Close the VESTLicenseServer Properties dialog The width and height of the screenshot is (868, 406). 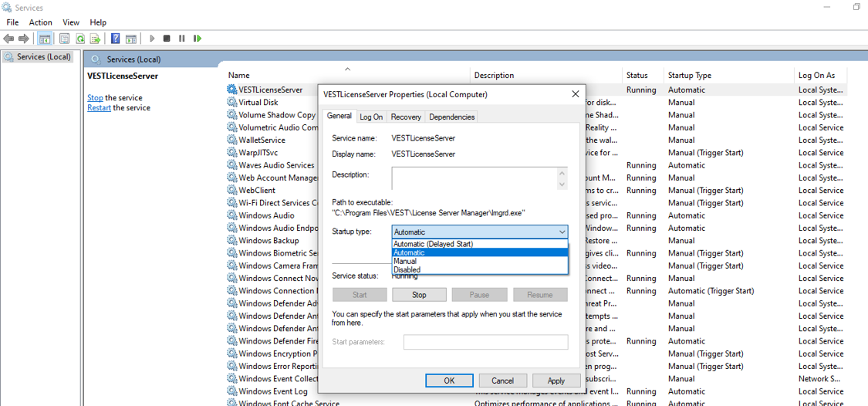575,94
